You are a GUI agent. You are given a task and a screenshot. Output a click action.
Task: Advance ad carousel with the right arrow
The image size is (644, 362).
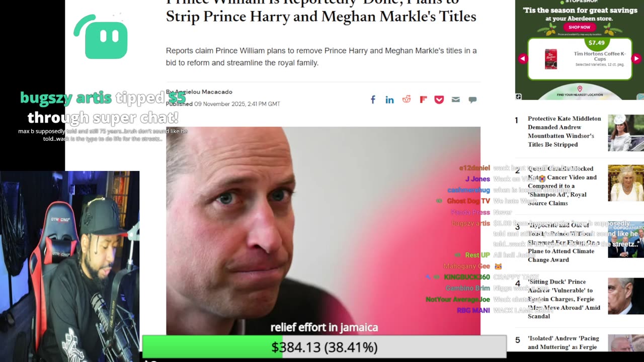pos(636,58)
